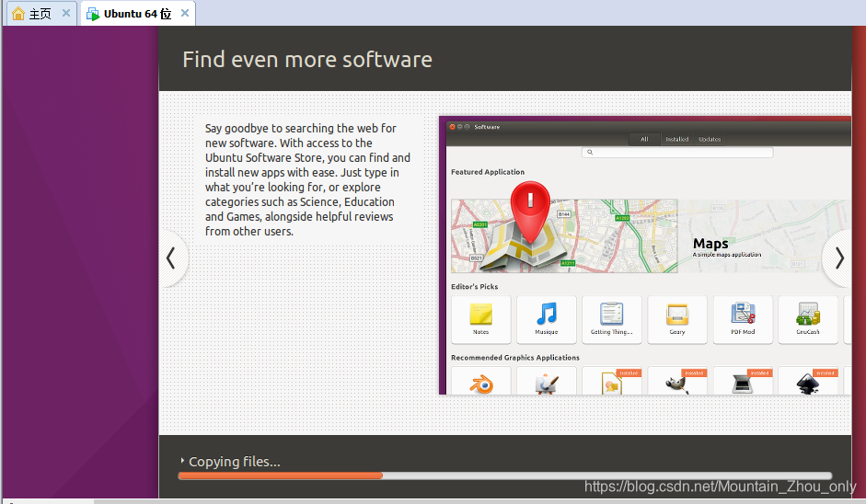Image resolution: width=866 pixels, height=504 pixels.
Task: Open the Geary mail app tile
Action: coord(677,320)
